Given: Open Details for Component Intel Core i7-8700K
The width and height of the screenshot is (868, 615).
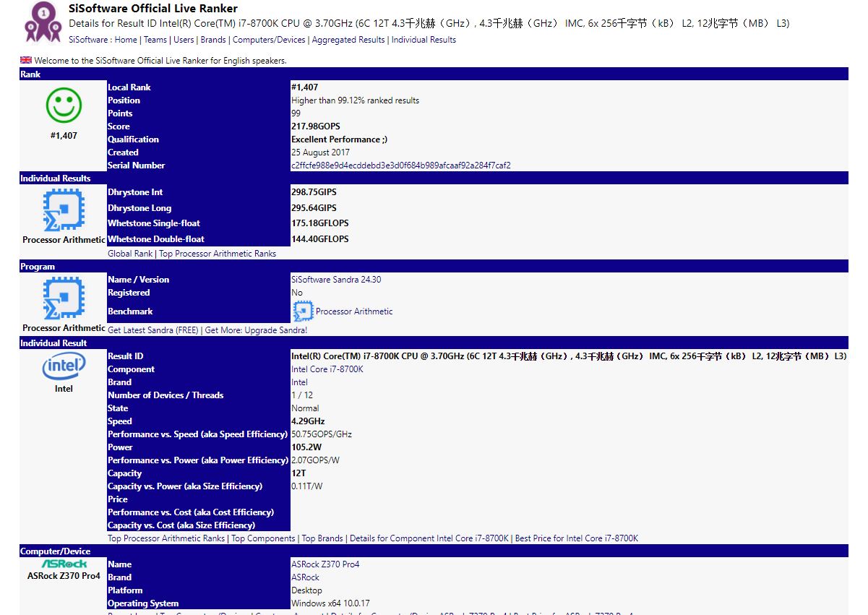Looking at the screenshot, I should pyautogui.click(x=429, y=538).
